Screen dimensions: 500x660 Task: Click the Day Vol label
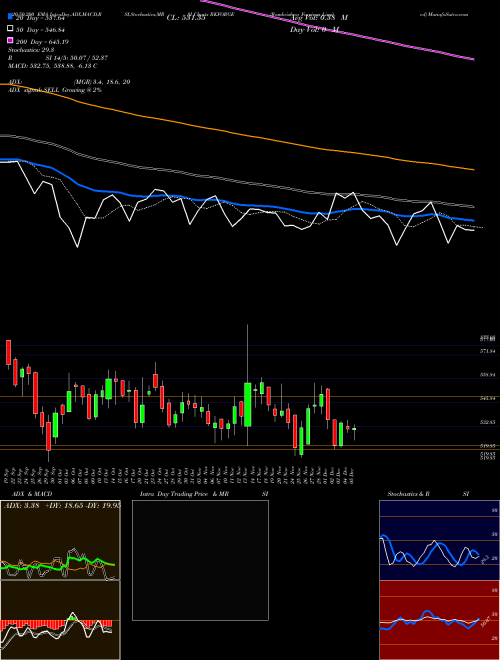[x=314, y=30]
